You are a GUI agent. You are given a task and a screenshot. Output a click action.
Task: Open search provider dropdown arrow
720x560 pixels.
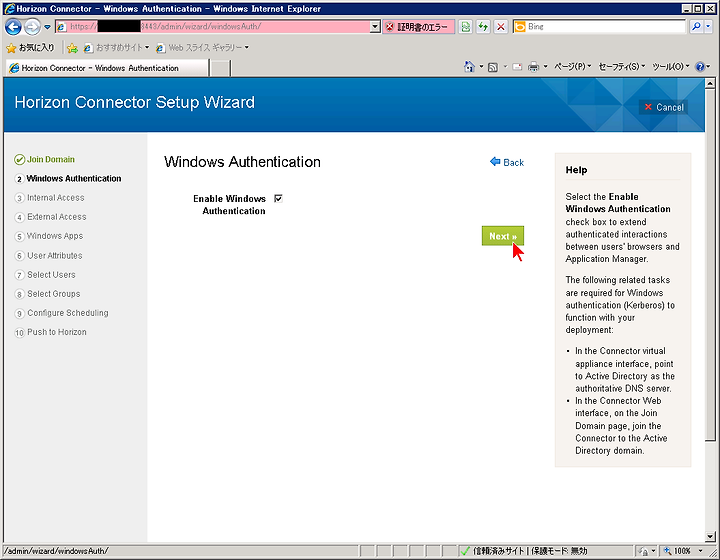[x=708, y=27]
